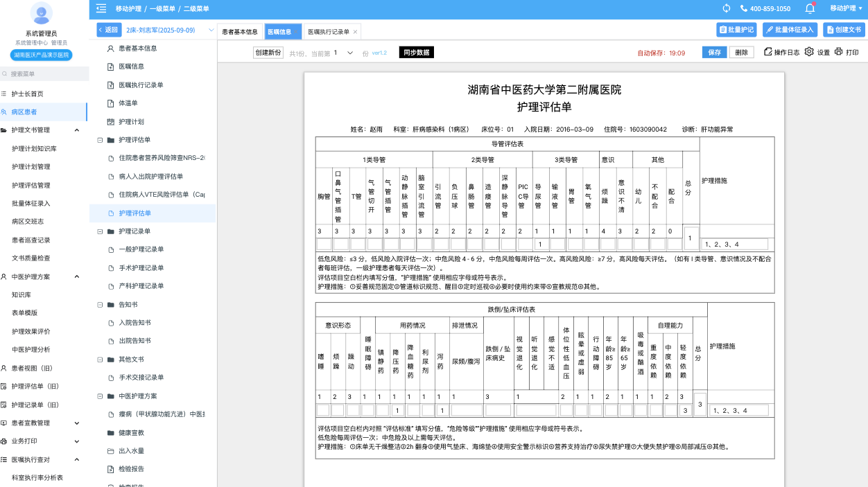The image size is (868, 487).
Task: Click the folder icon of 健康宣教
Action: tap(110, 433)
